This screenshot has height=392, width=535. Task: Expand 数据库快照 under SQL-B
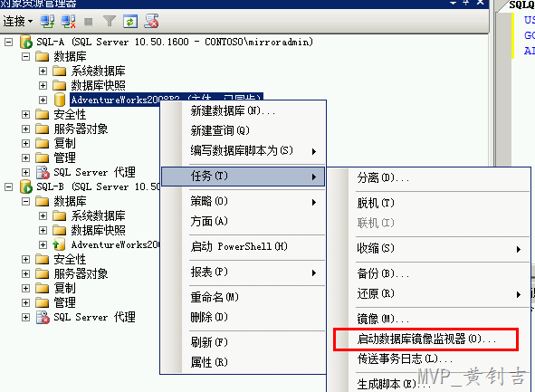click(x=43, y=230)
